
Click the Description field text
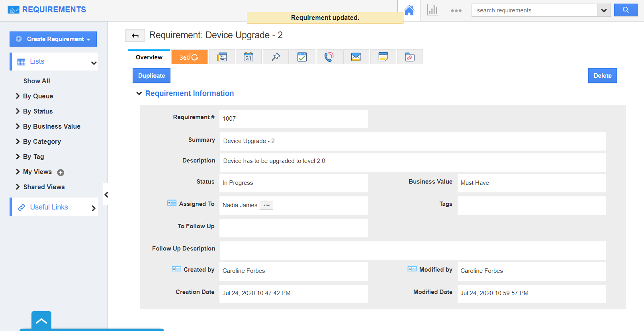tap(274, 161)
